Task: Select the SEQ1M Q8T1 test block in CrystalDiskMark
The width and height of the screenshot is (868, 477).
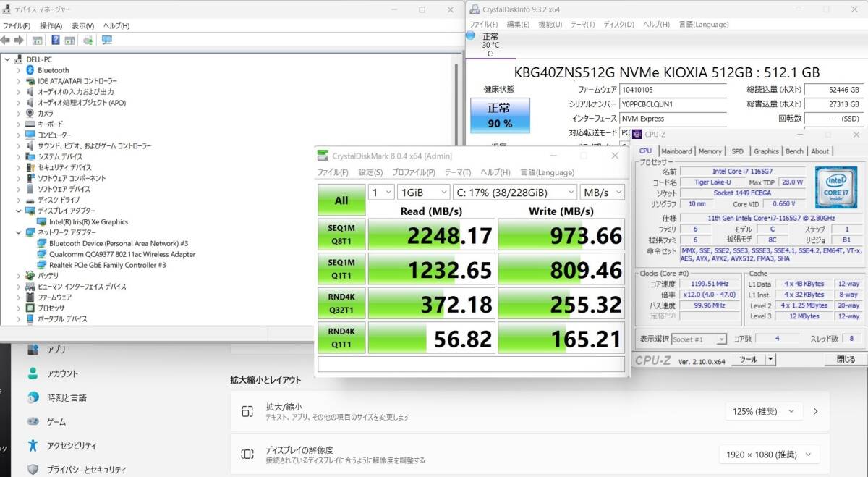Action: coord(341,234)
